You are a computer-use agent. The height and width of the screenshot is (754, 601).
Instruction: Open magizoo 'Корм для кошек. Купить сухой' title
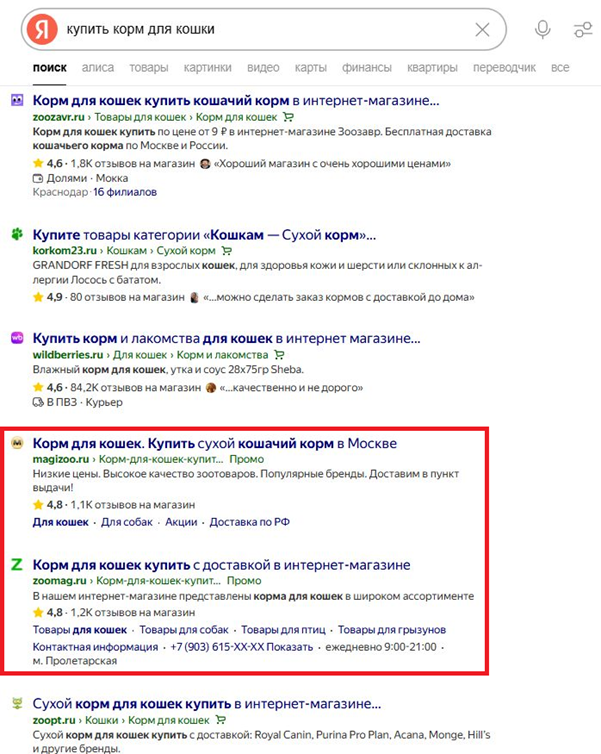point(215,443)
